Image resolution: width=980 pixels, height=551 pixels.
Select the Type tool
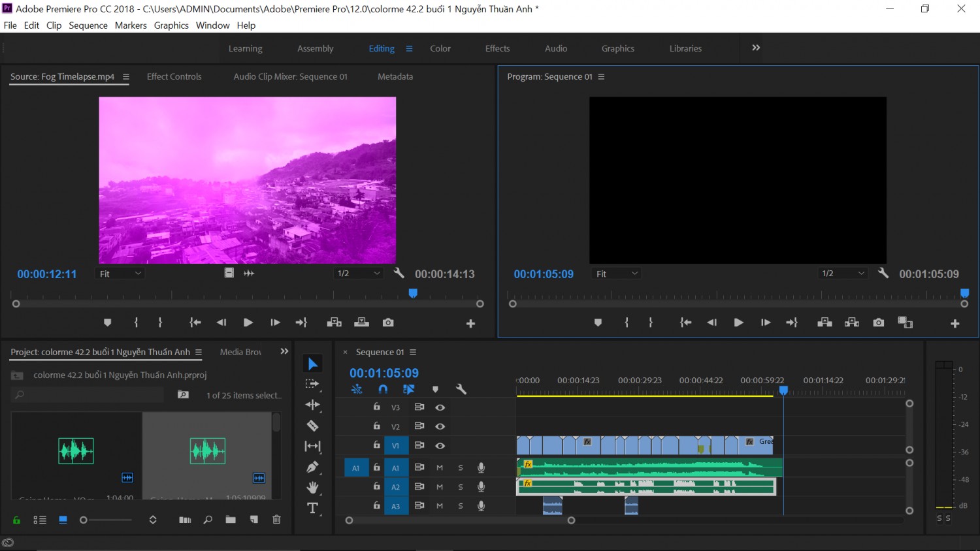[312, 508]
